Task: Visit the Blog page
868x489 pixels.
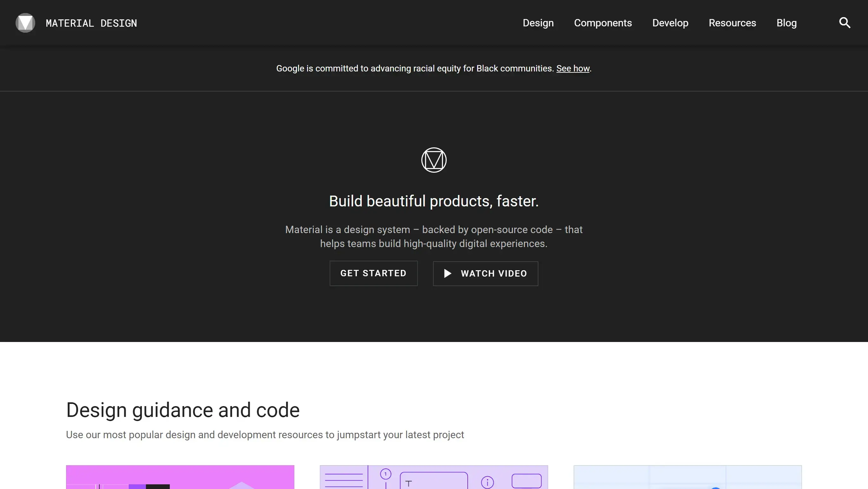Action: click(x=786, y=23)
